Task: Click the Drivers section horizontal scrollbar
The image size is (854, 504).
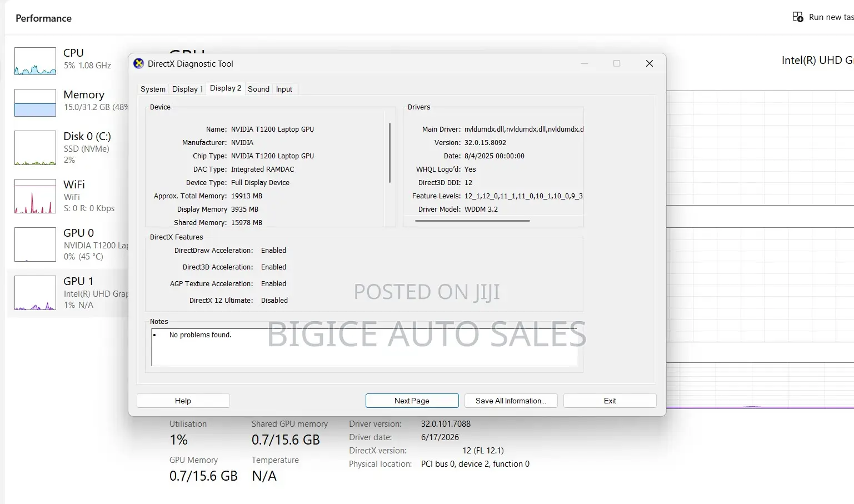Action: point(472,221)
